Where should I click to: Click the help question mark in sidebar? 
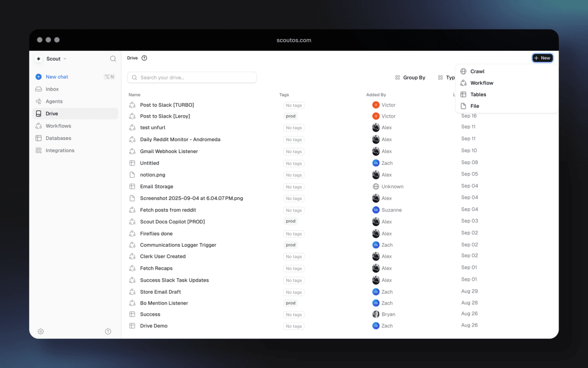coord(108,332)
